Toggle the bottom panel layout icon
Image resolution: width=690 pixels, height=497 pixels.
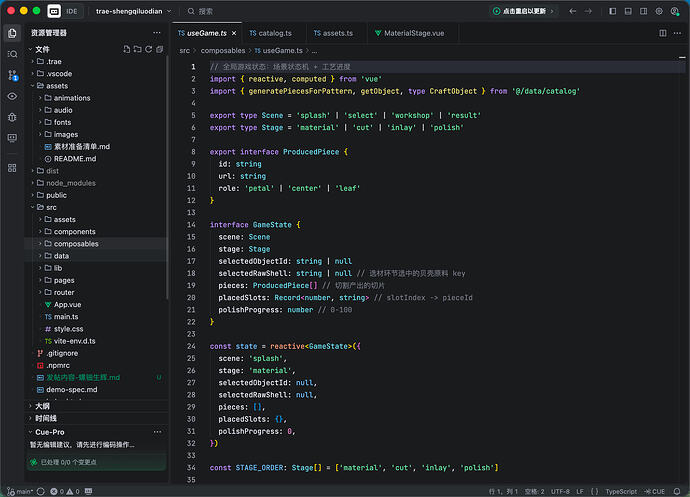pyautogui.click(x=628, y=11)
